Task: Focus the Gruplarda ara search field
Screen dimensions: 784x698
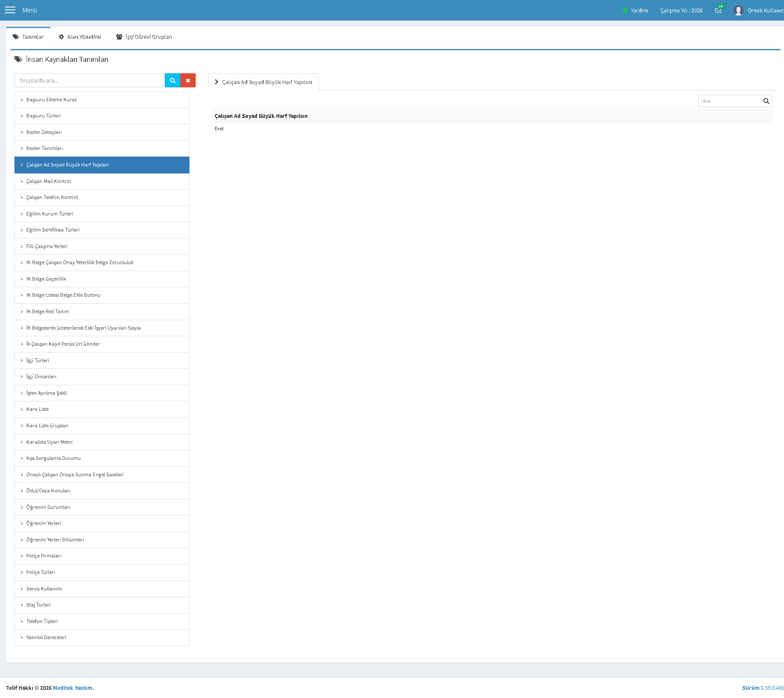Action: (x=89, y=80)
